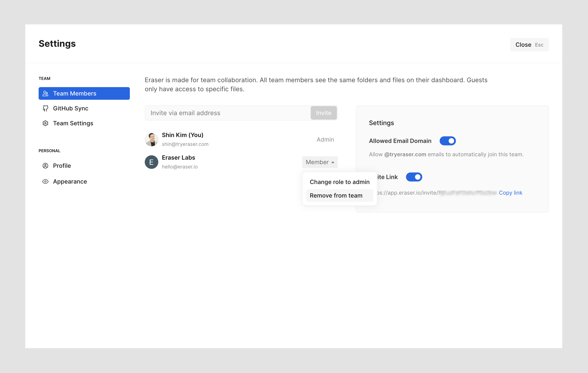This screenshot has width=588, height=373.
Task: Click the Eraser Labs 'E' avatar
Action: click(151, 162)
